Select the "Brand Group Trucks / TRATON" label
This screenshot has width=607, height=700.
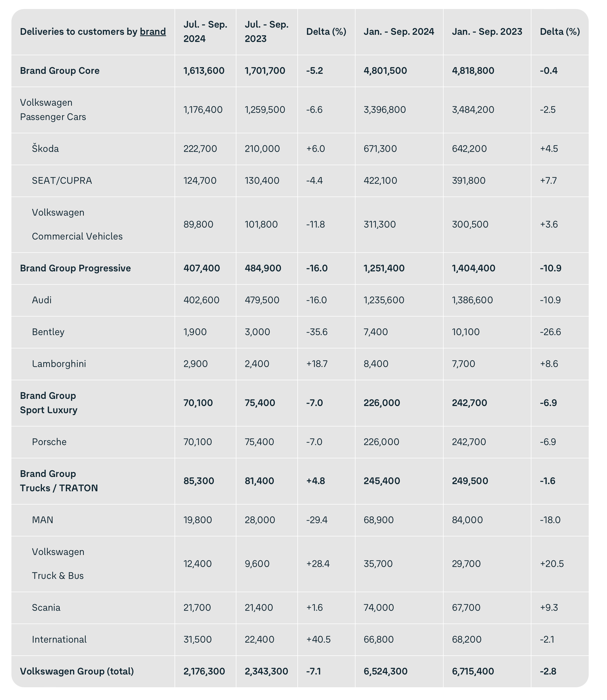tap(59, 481)
